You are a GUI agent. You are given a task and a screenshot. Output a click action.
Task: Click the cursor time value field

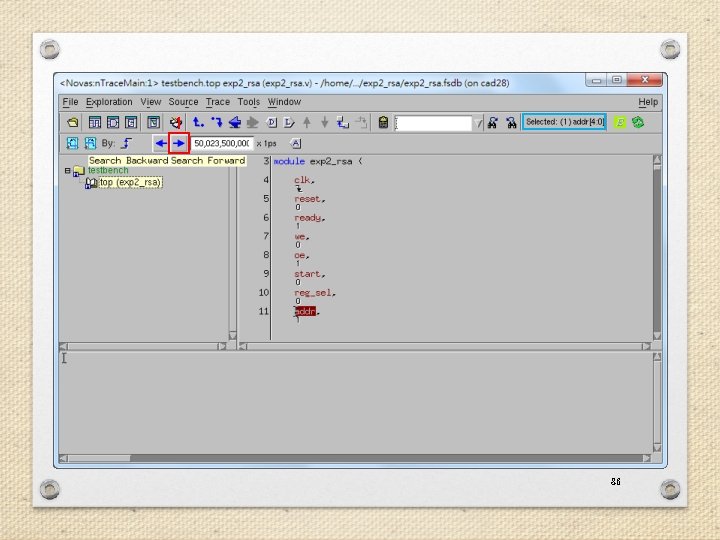point(222,143)
